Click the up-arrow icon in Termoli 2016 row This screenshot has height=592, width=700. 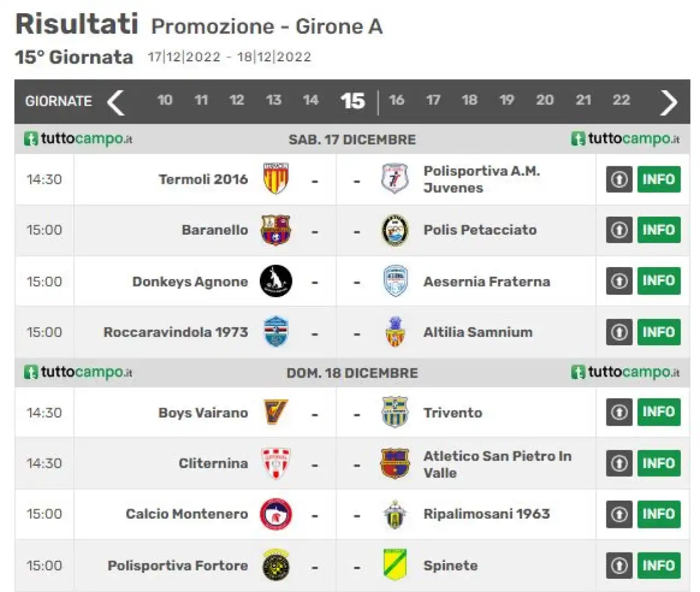(619, 179)
